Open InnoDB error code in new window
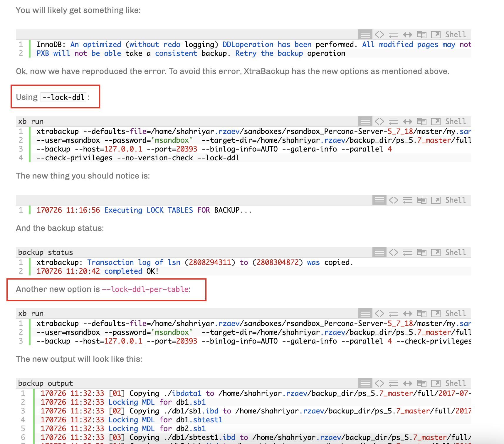 [x=436, y=35]
